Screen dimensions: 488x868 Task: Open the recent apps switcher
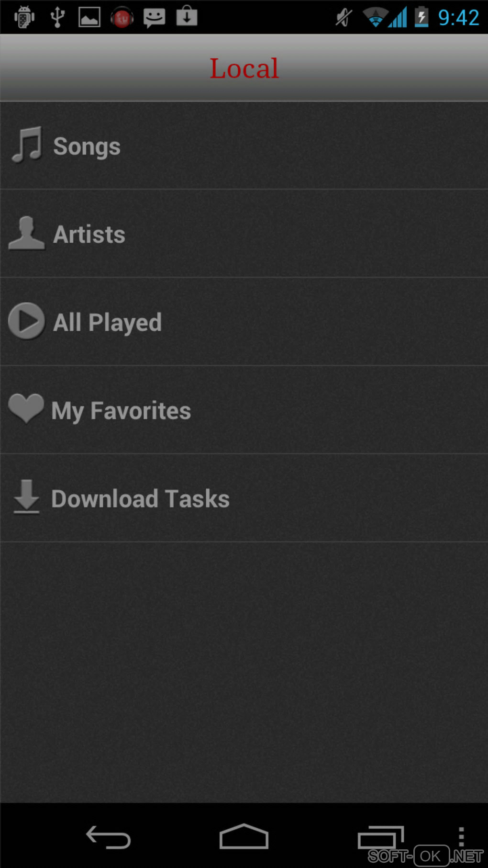(x=380, y=838)
